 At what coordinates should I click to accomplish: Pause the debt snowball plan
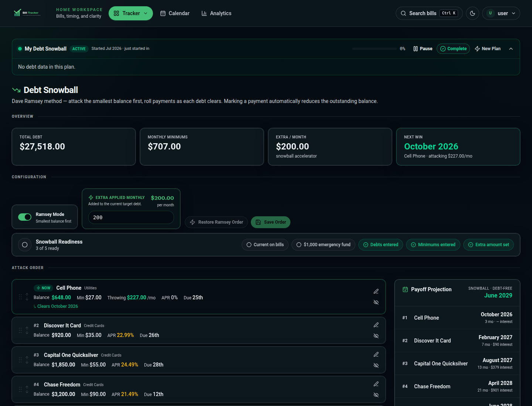click(x=423, y=49)
